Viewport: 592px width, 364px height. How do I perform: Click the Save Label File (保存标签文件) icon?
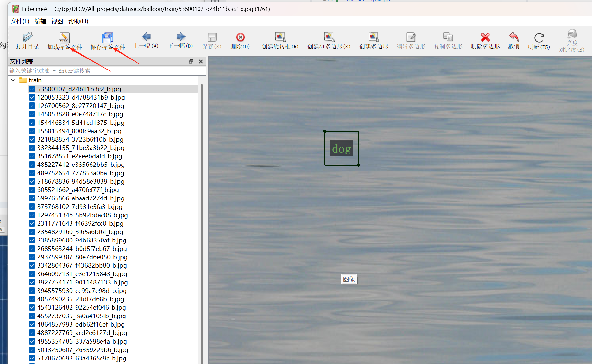pyautogui.click(x=107, y=38)
